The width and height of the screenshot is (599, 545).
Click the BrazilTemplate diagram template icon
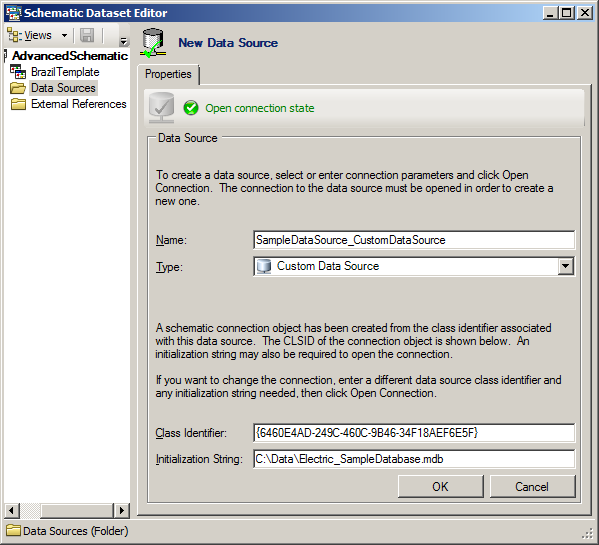[18, 72]
